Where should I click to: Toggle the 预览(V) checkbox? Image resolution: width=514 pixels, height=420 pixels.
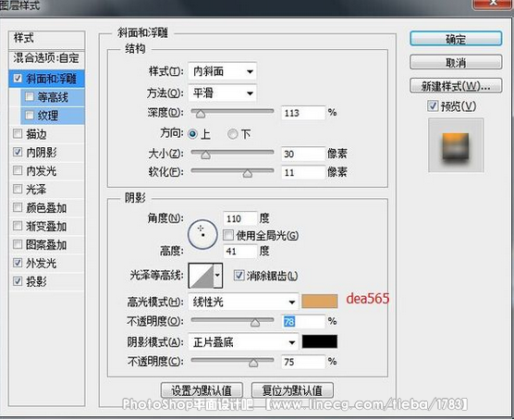[x=433, y=105]
